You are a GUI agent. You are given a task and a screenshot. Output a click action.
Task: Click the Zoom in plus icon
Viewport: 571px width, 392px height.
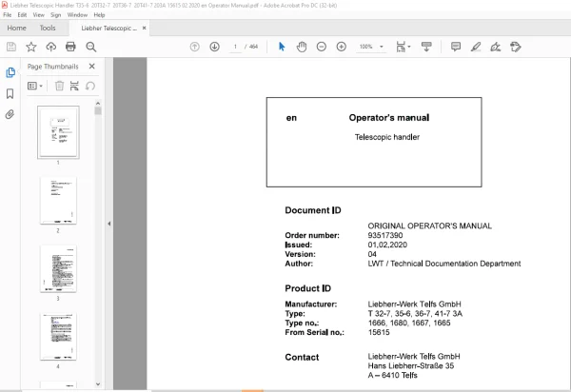(x=342, y=47)
